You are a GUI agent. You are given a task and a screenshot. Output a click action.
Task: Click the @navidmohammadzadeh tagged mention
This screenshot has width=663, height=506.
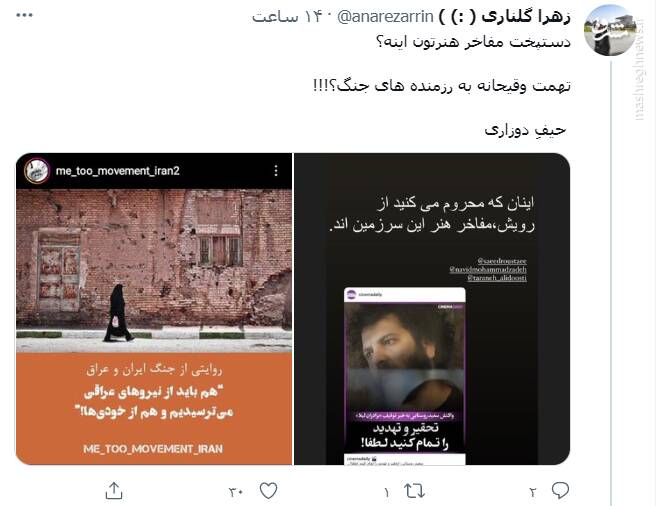click(x=488, y=269)
